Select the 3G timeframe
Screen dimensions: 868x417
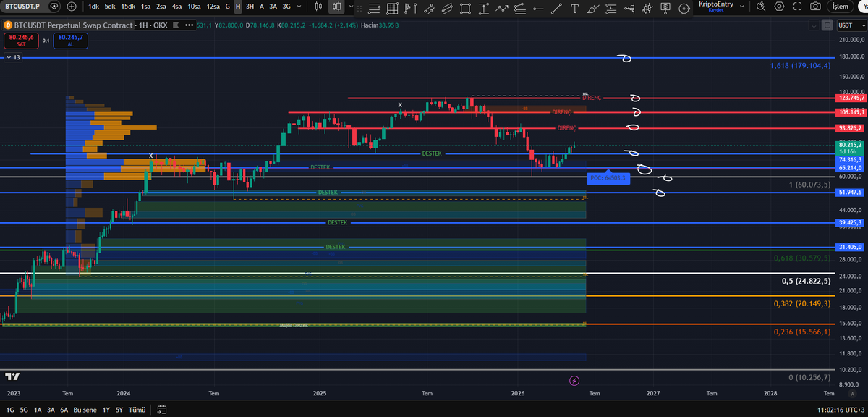coord(286,7)
